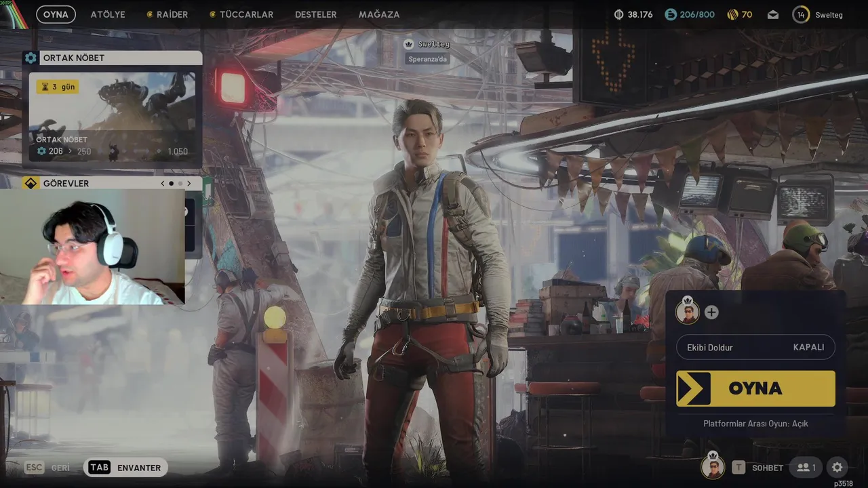Open the ORTAK NÖBET event thumbnail
Viewport: 868px width, 488px height.
point(113,117)
